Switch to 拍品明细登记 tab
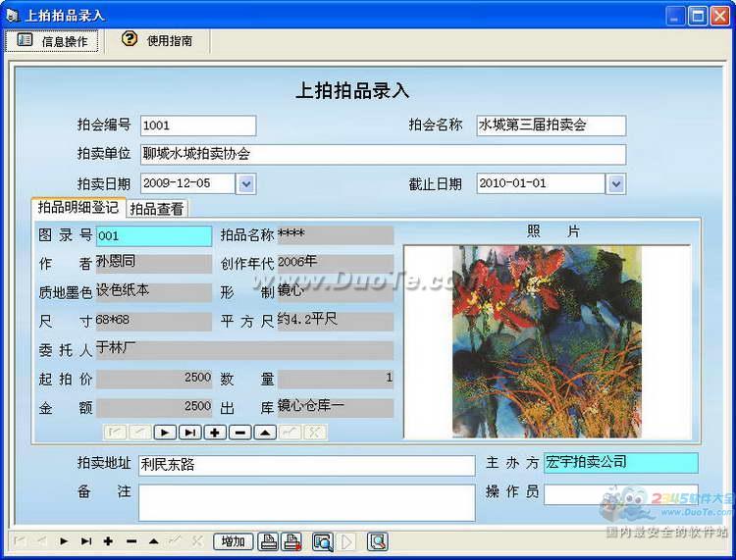Screen dimensions: 736x560 79,207
